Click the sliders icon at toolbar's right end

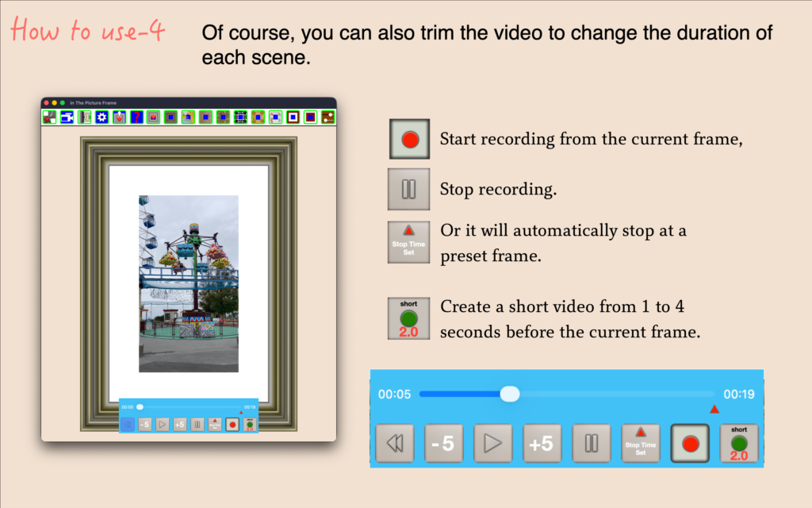[x=327, y=117]
